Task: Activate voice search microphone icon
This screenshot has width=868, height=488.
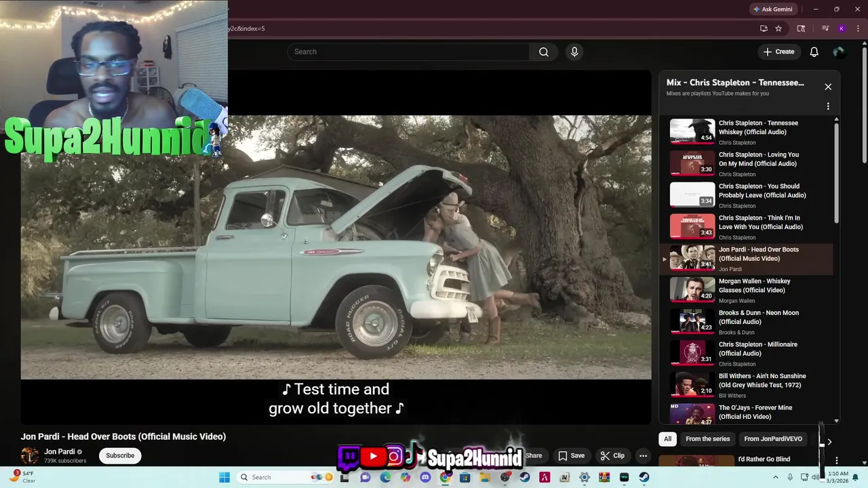Action: point(574,52)
